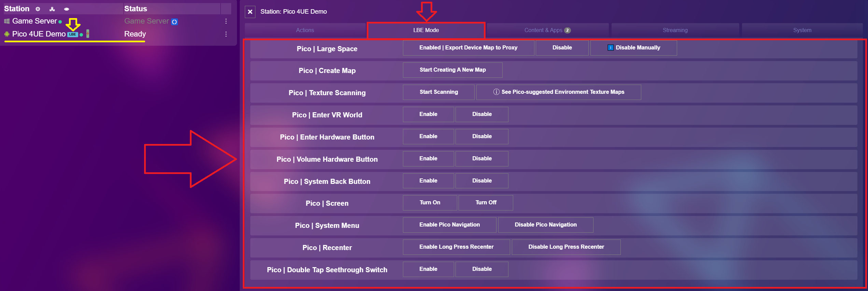868x291 pixels.
Task: See Pico-suggested Environment Texture Maps
Action: [559, 92]
